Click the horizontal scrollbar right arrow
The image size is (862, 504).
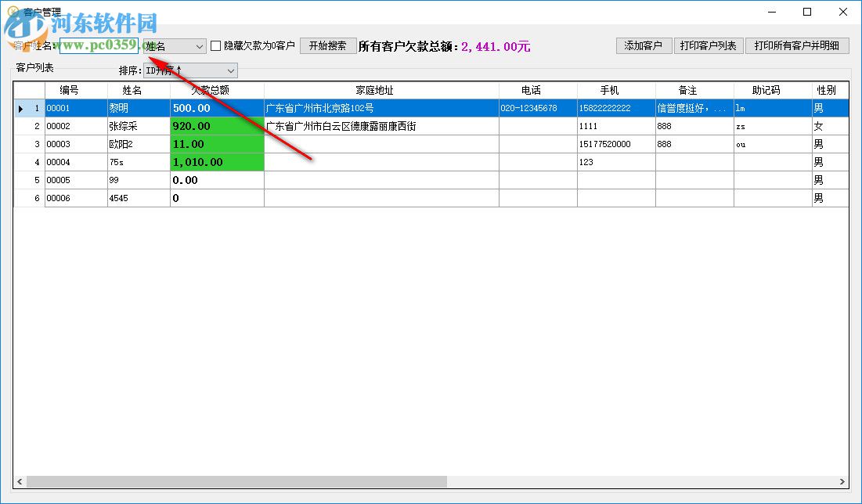point(842,481)
